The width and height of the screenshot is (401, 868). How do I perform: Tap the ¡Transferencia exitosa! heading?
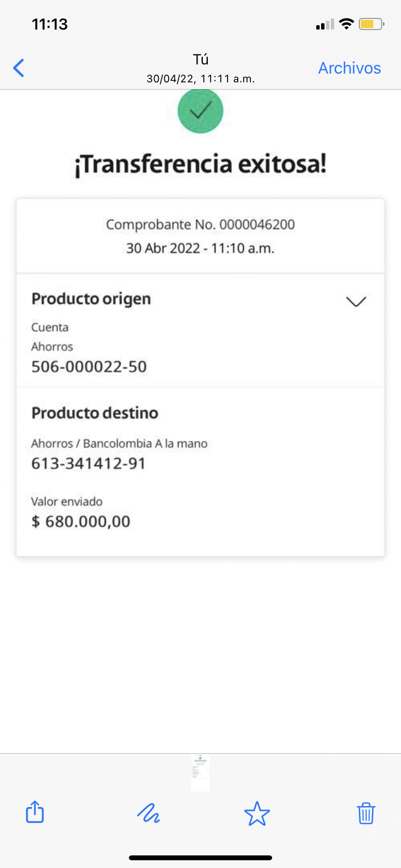click(200, 164)
